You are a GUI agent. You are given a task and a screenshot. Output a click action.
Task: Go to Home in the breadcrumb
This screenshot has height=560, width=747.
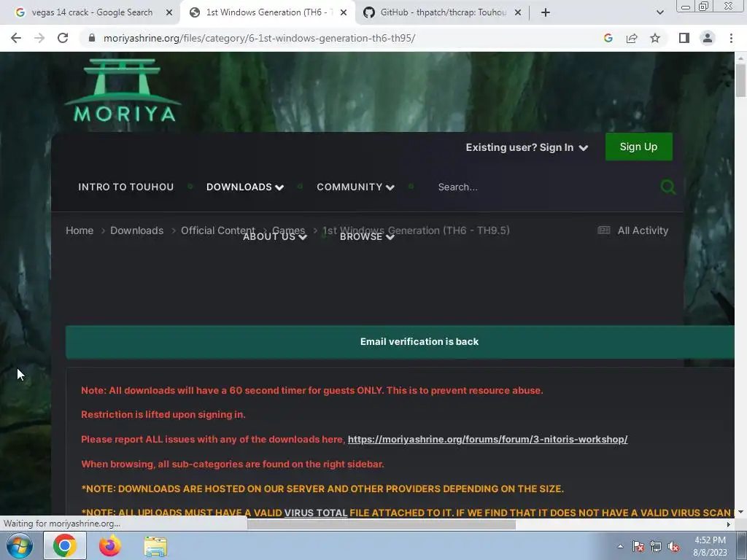coord(80,230)
